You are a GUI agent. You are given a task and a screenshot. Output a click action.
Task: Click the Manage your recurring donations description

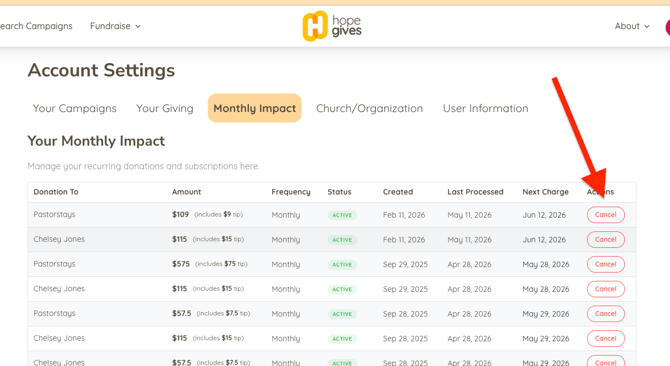(143, 166)
